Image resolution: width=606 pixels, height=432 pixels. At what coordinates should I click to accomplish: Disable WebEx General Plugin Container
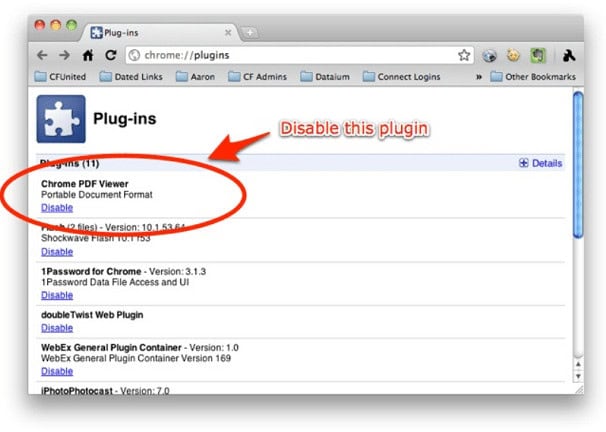(x=57, y=371)
